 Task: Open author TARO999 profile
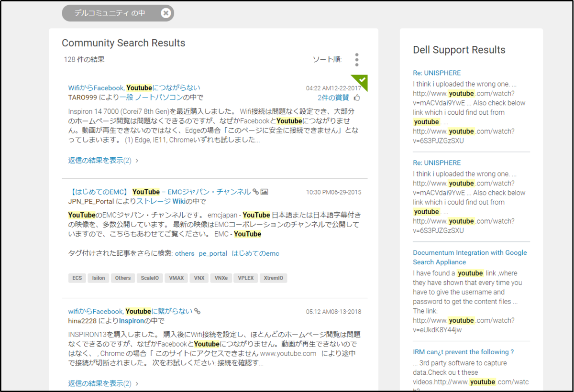point(83,98)
